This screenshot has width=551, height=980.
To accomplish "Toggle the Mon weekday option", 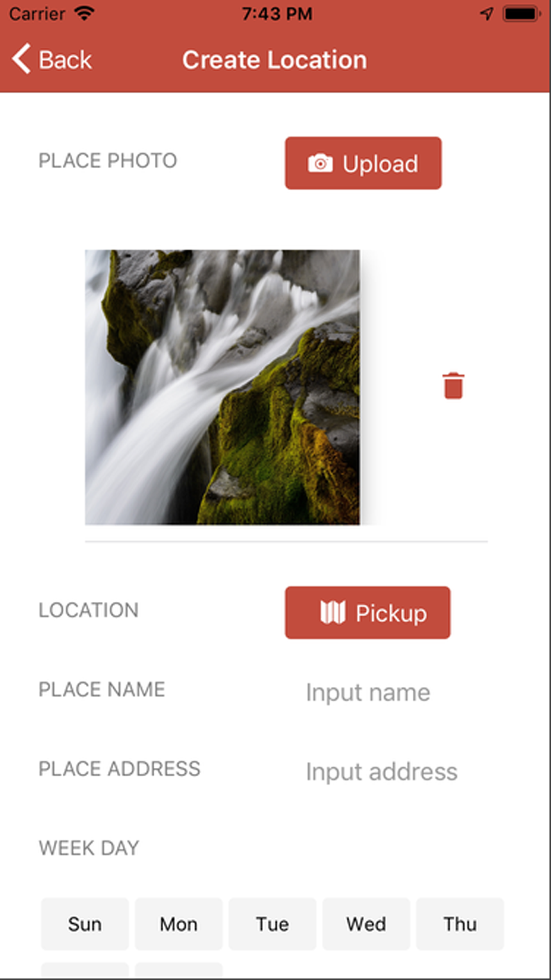I will (179, 924).
